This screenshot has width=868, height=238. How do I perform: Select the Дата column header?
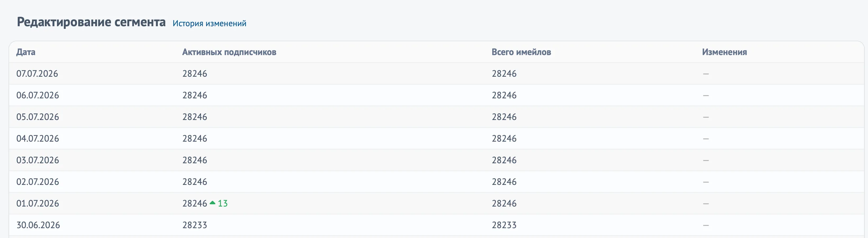26,52
